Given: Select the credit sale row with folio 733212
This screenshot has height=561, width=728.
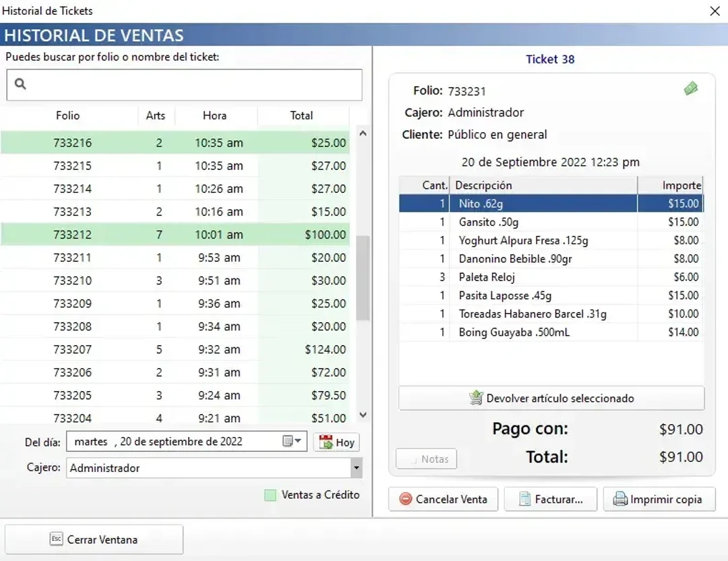Looking at the screenshot, I should coord(175,234).
